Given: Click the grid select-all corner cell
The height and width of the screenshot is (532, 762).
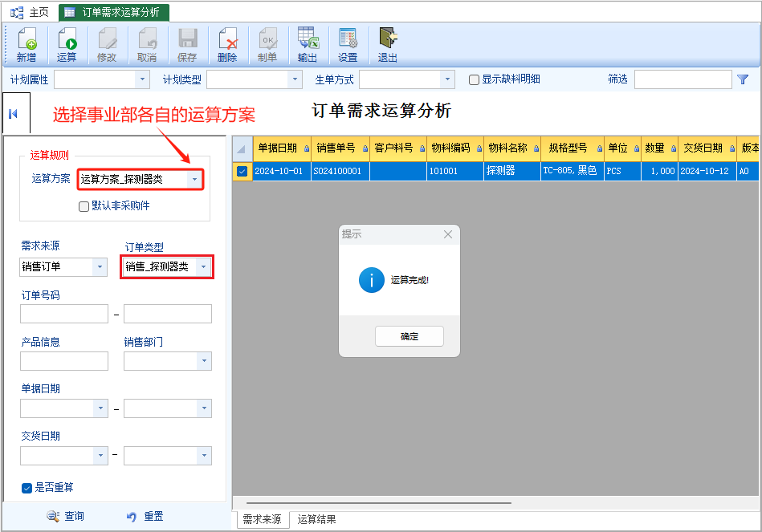Looking at the screenshot, I should tap(242, 148).
